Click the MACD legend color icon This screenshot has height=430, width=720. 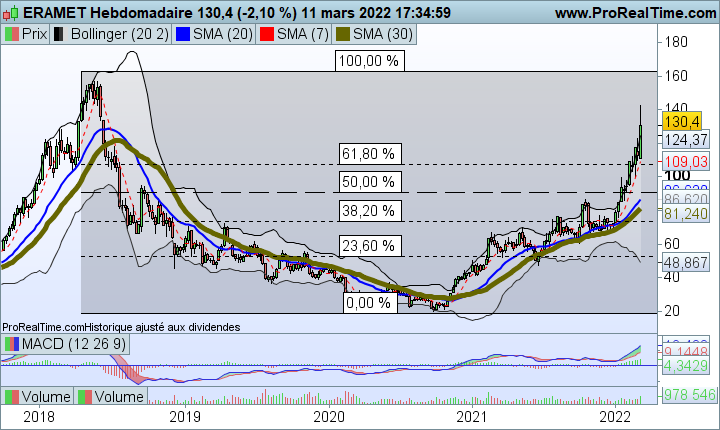pyautogui.click(x=12, y=344)
